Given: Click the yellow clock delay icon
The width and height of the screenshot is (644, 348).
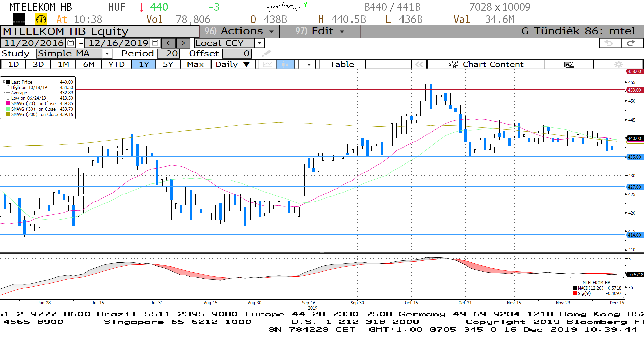Looking at the screenshot, I should pos(41,19).
